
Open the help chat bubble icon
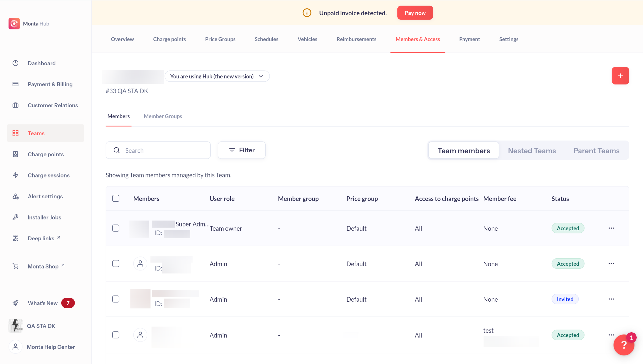coord(624,345)
